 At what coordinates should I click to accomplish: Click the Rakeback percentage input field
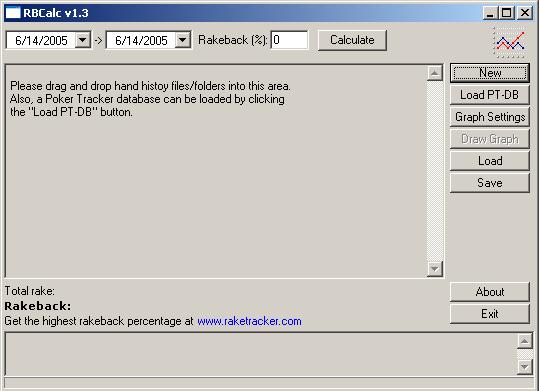click(x=289, y=40)
